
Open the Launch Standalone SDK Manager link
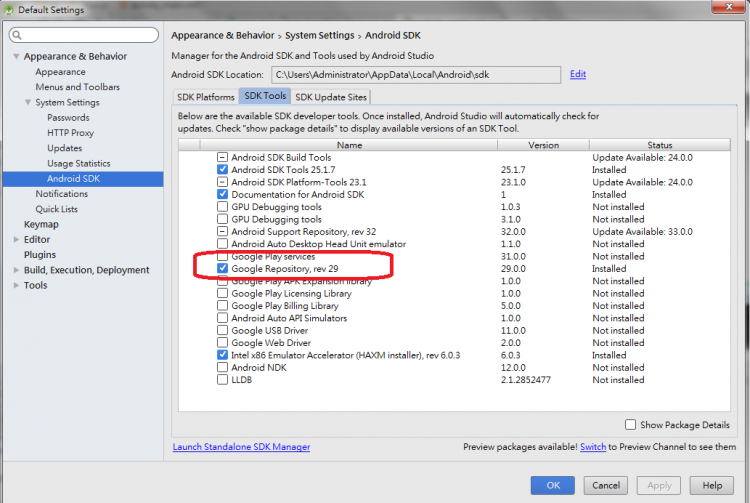pyautogui.click(x=241, y=447)
